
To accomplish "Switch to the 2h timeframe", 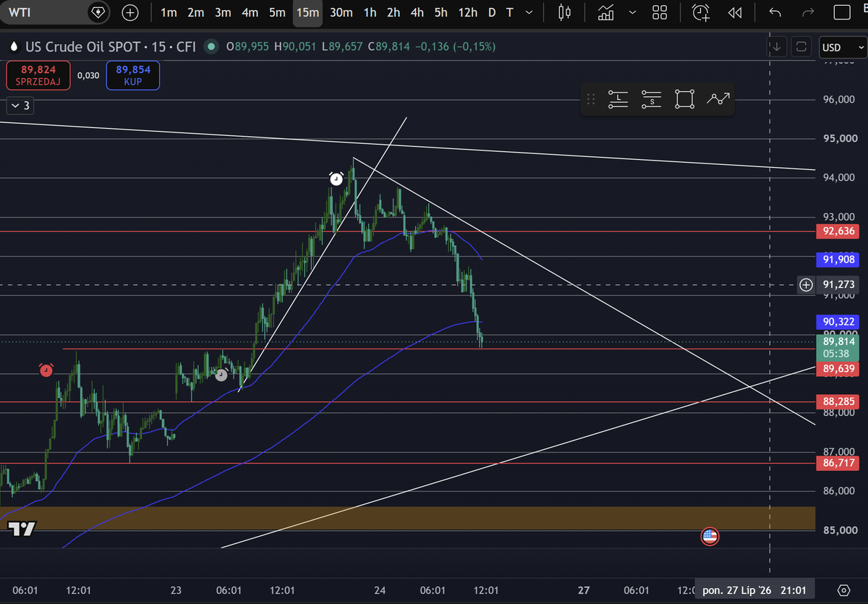I will tap(393, 12).
